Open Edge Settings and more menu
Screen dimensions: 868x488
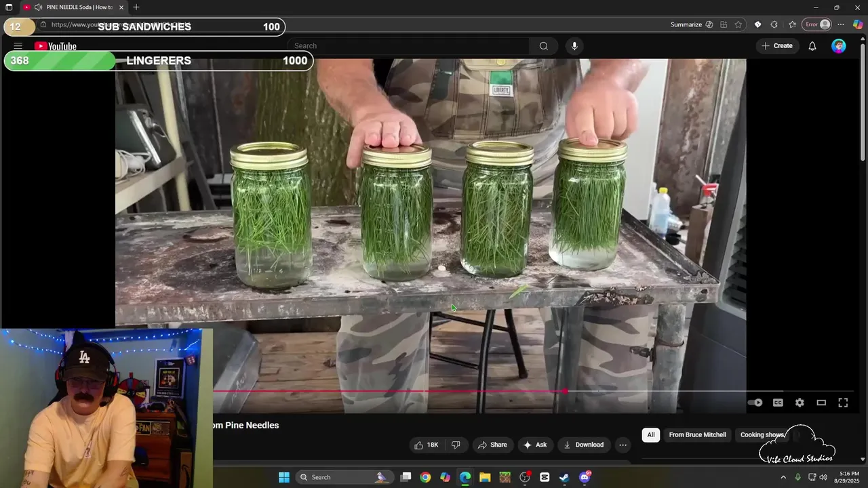(841, 24)
